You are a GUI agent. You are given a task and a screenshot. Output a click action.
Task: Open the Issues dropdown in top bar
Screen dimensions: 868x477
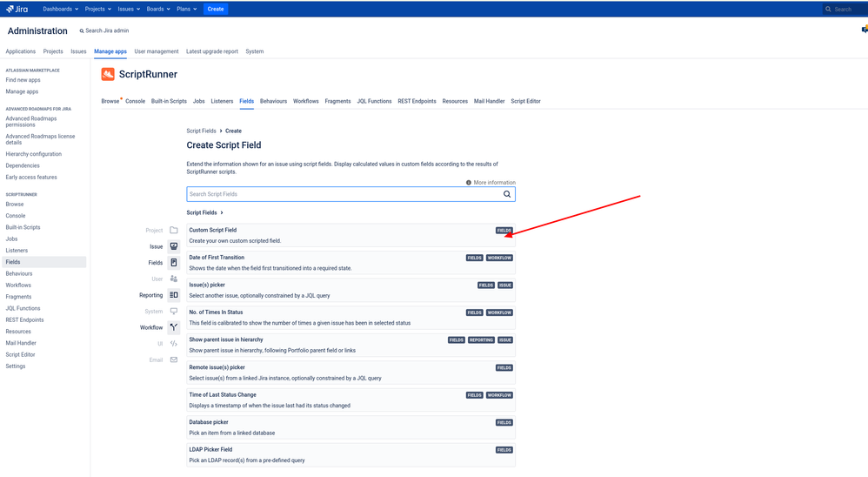pyautogui.click(x=129, y=9)
